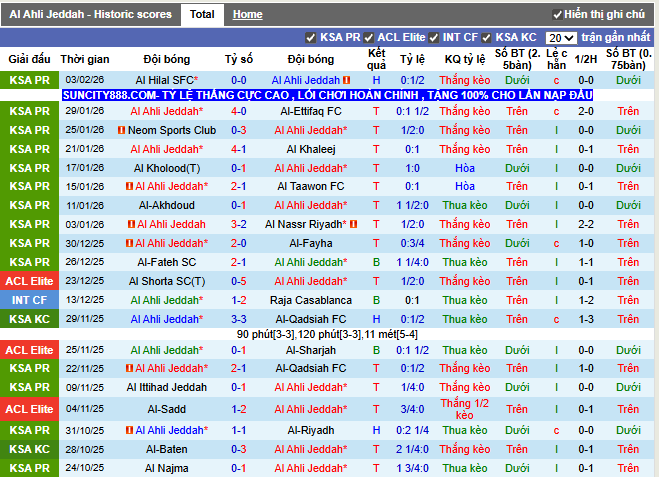Image resolution: width=659 pixels, height=477 pixels.
Task: Uncheck the KSA KC league filter
Action: (x=486, y=38)
